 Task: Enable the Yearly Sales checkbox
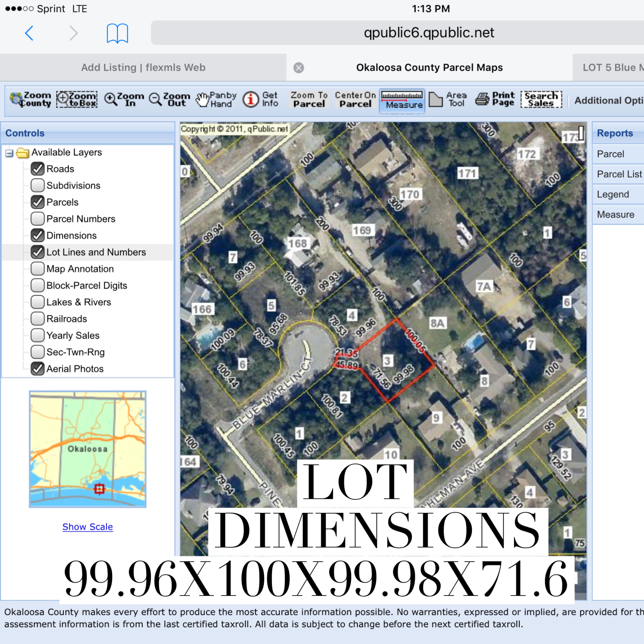pos(38,335)
